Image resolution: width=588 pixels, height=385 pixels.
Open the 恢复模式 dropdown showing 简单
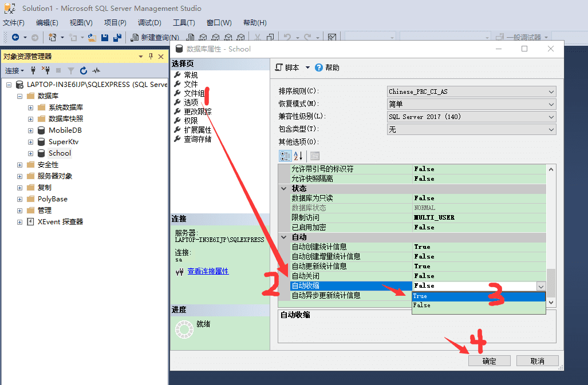tap(471, 104)
